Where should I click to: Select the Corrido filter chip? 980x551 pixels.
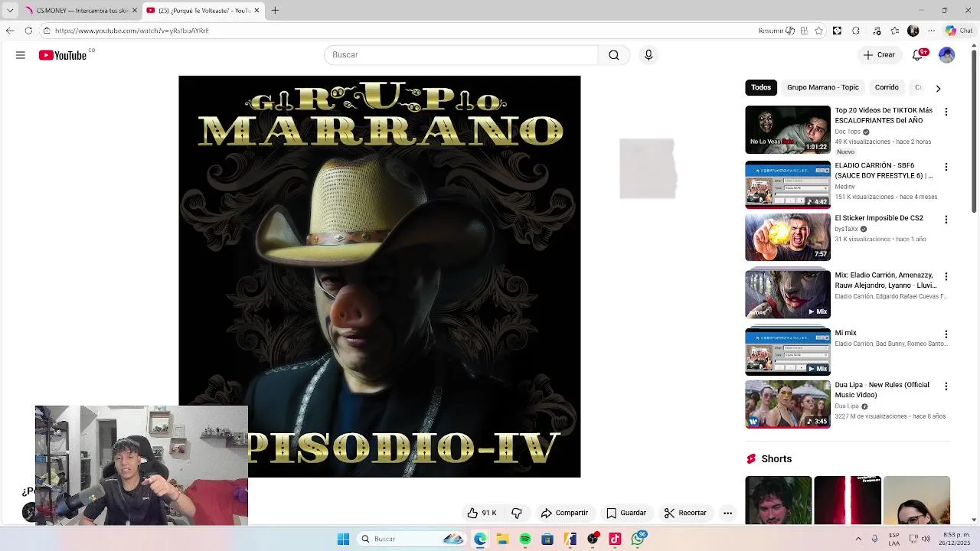tap(887, 87)
